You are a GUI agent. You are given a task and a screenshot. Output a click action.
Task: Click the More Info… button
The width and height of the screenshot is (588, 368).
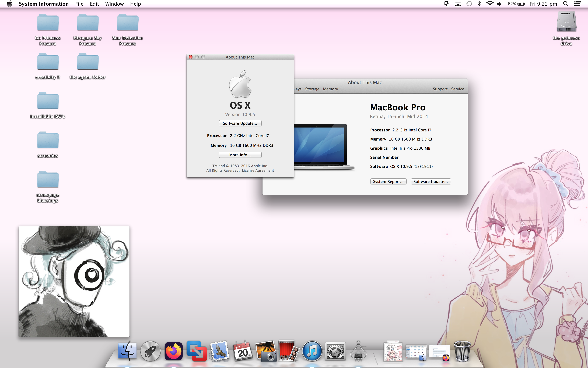(x=240, y=155)
